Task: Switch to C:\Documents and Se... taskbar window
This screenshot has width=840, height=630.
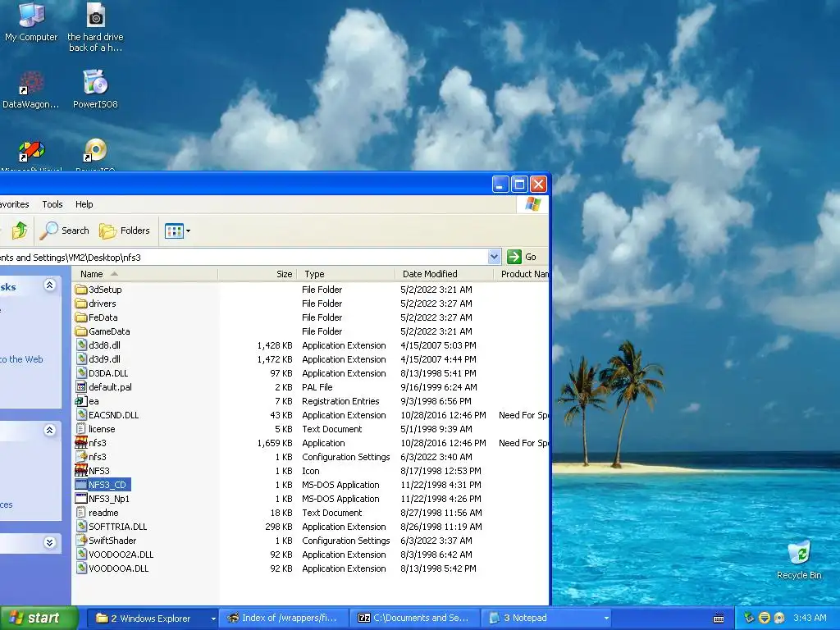Action: (x=415, y=619)
